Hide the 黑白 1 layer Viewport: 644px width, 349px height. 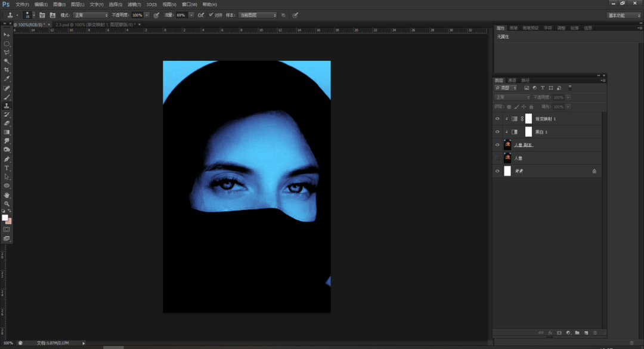[497, 132]
